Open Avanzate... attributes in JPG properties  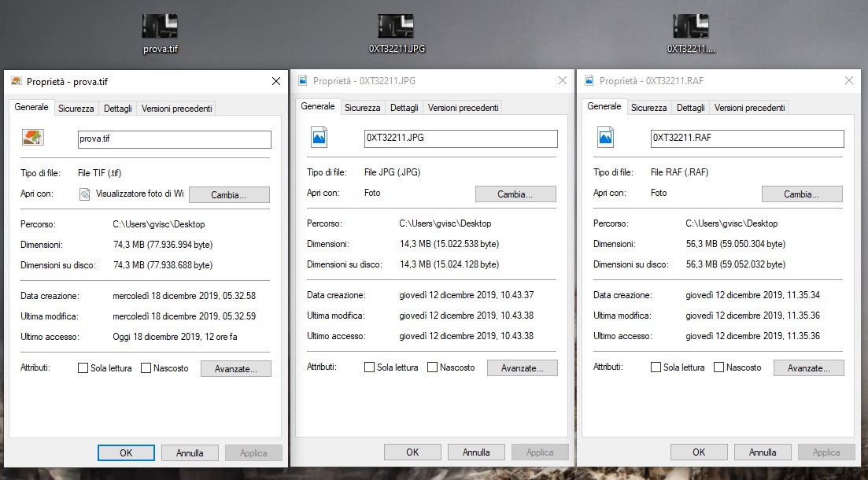pyautogui.click(x=522, y=367)
